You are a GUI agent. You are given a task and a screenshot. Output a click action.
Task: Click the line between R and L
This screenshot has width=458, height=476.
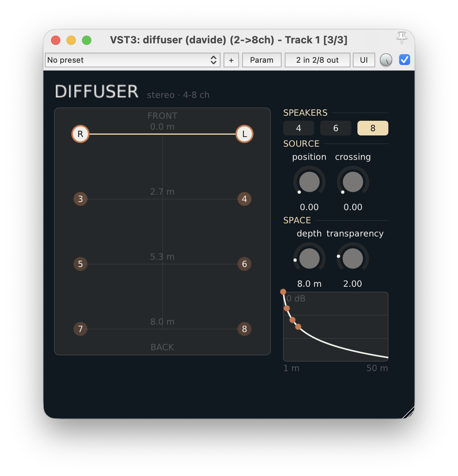pos(162,134)
